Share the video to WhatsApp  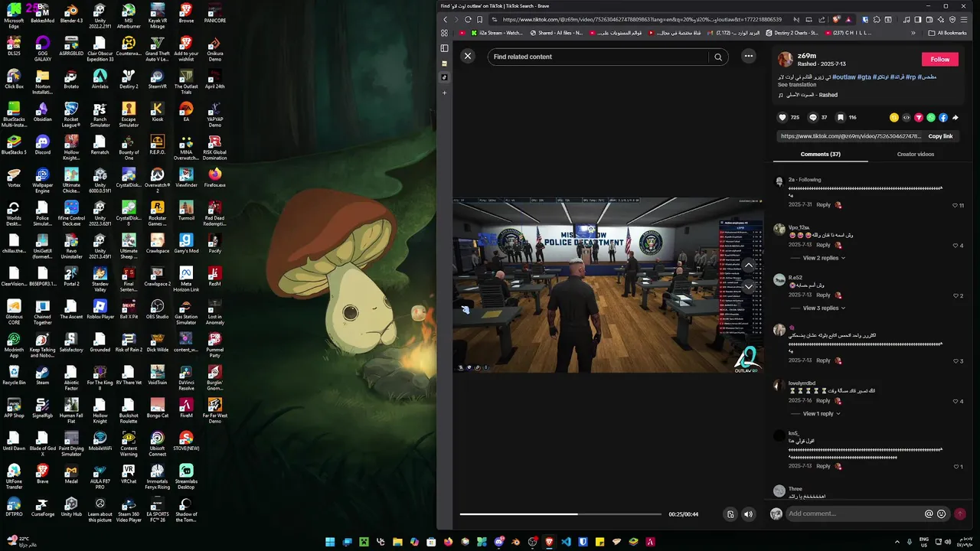931,117
